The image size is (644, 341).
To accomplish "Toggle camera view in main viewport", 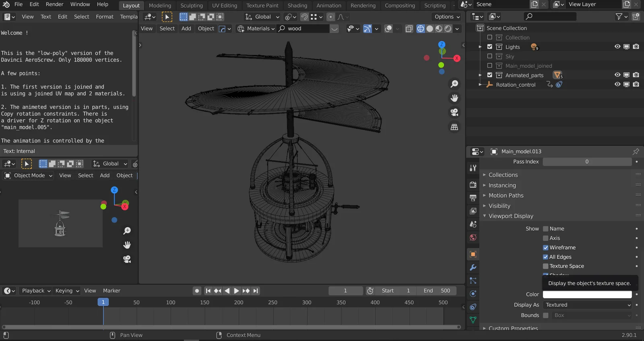I will pyautogui.click(x=454, y=112).
